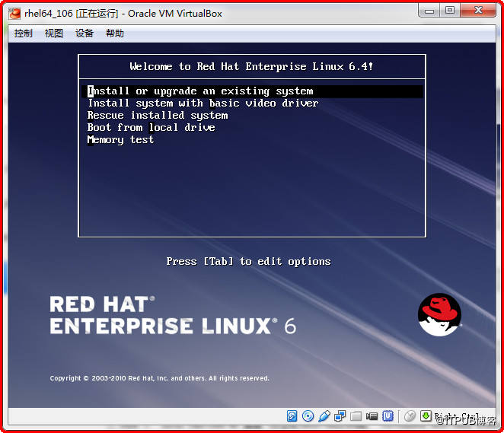Image resolution: width=504 pixels, height=433 pixels.
Task: Click the hard disk activity status icon
Action: (292, 416)
